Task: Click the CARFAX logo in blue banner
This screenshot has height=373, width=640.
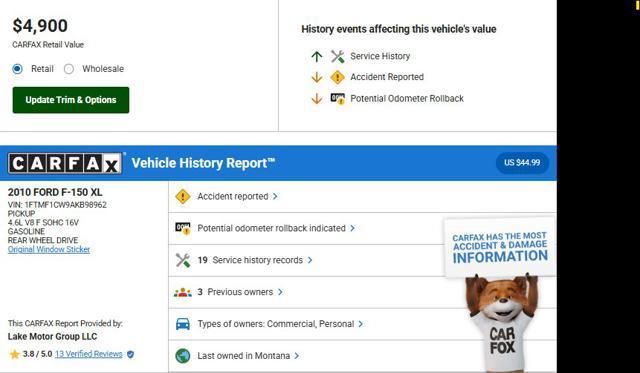Action: click(65, 164)
